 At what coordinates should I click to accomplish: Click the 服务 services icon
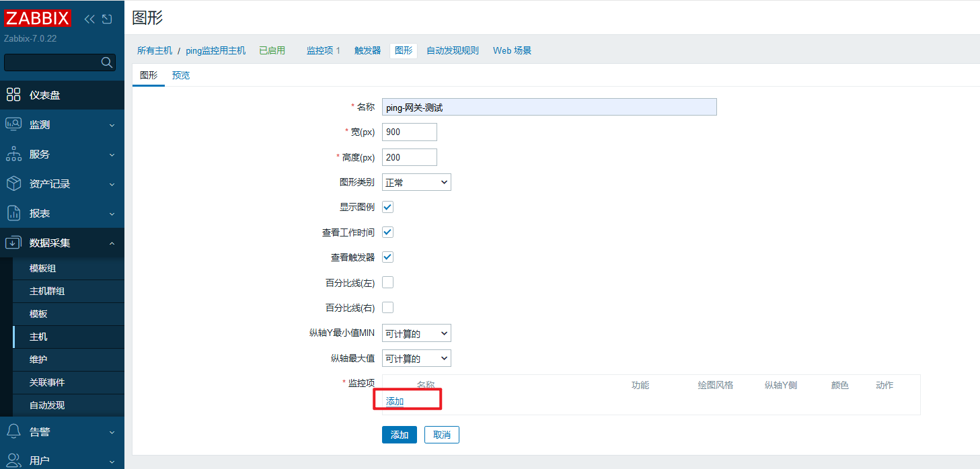13,154
